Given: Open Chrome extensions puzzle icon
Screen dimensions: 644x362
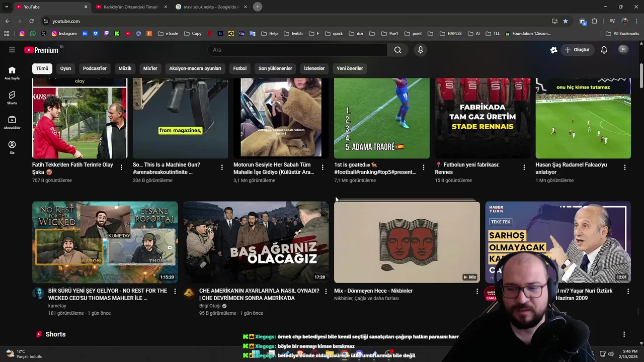Looking at the screenshot, I should click(595, 21).
